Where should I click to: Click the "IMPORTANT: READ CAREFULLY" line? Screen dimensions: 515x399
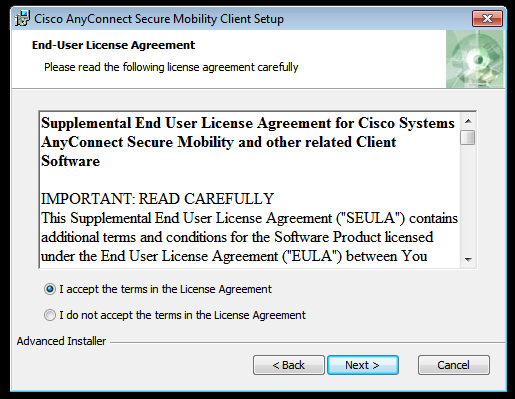(157, 199)
